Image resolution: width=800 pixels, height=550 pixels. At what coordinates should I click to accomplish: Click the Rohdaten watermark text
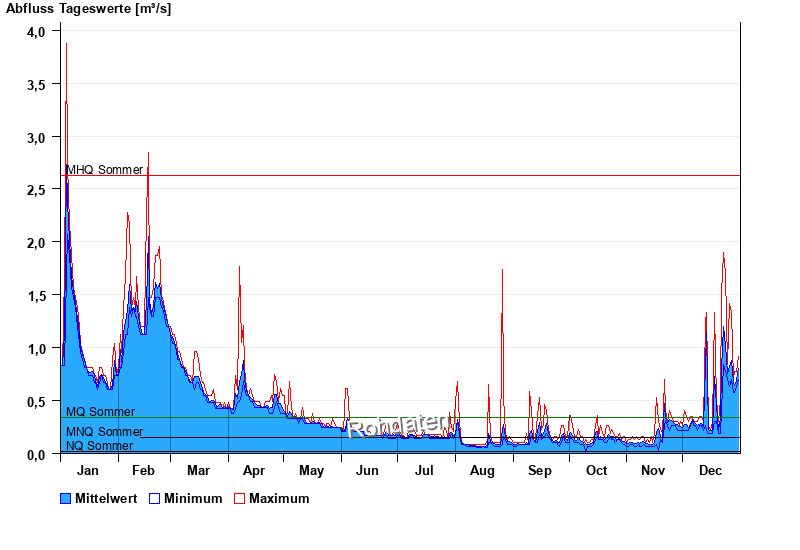click(398, 426)
